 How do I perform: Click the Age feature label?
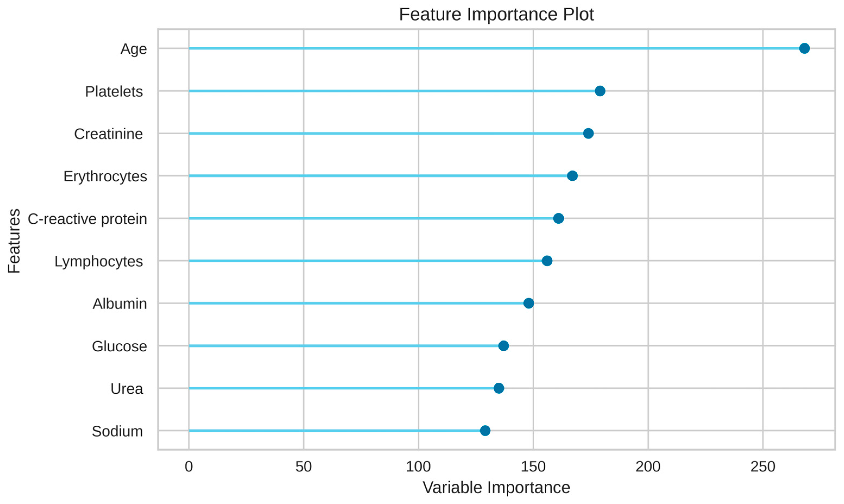tap(134, 49)
